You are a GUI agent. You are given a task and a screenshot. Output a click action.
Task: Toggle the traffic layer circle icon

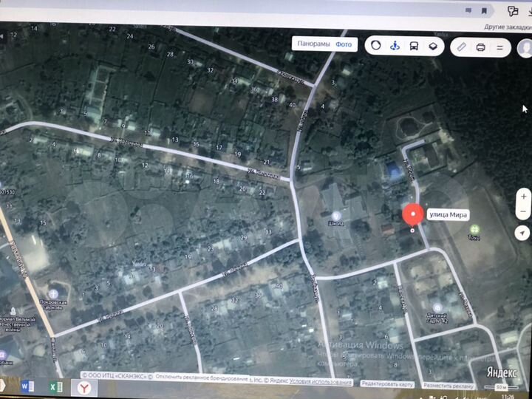coord(376,45)
